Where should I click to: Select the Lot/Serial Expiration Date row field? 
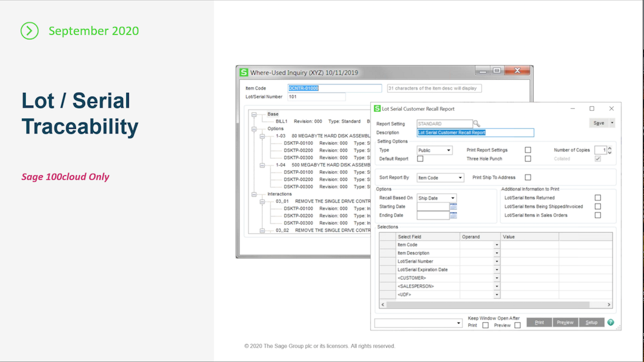tap(428, 270)
